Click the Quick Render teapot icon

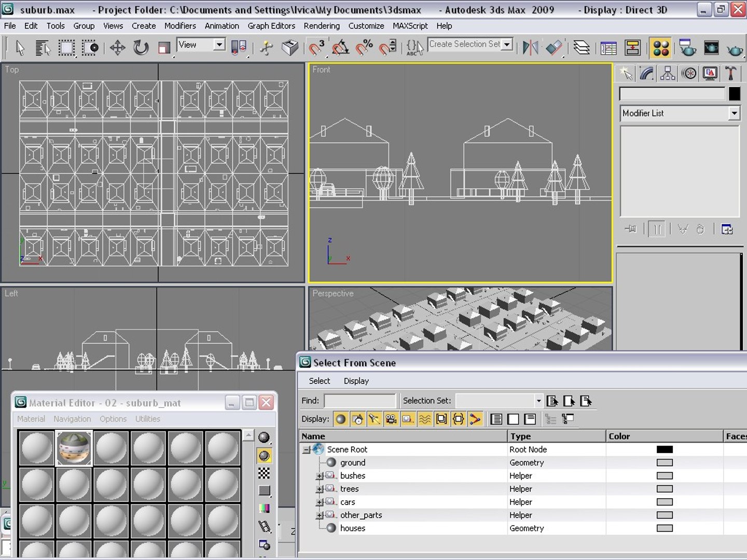[x=735, y=49]
